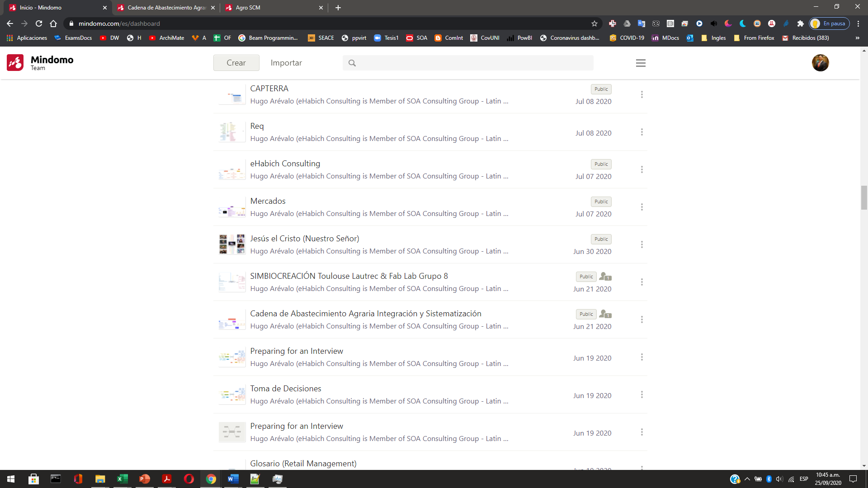The image size is (868, 488).
Task: Open the COVID-19 bookmark
Action: 627,38
